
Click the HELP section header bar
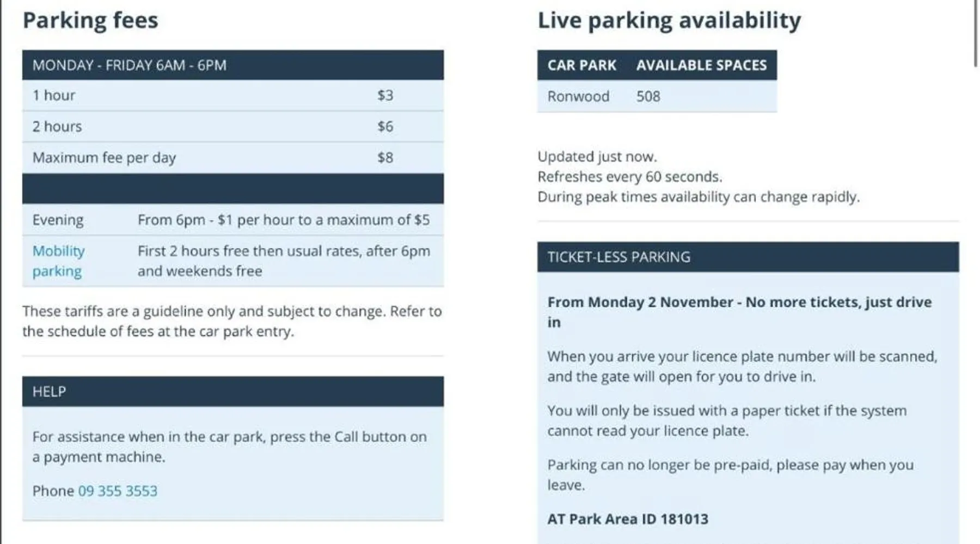pos(232,392)
